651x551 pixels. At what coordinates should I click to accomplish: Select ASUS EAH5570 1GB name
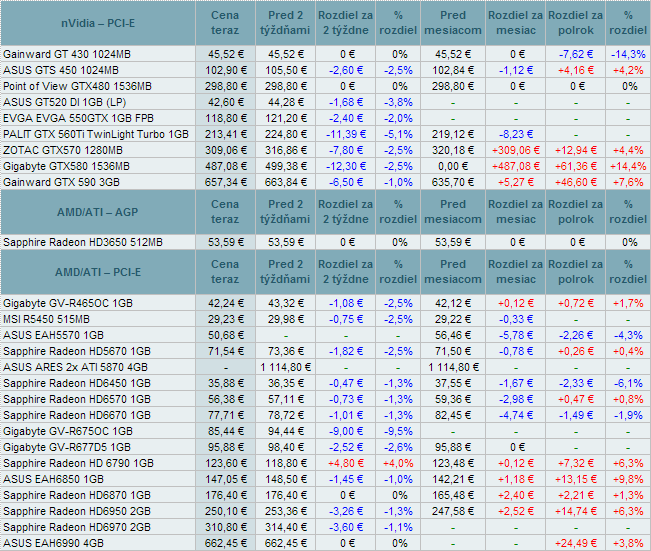(x=53, y=335)
